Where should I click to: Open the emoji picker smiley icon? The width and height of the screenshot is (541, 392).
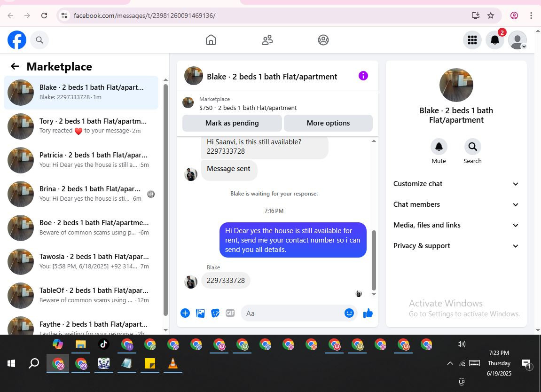(x=349, y=313)
